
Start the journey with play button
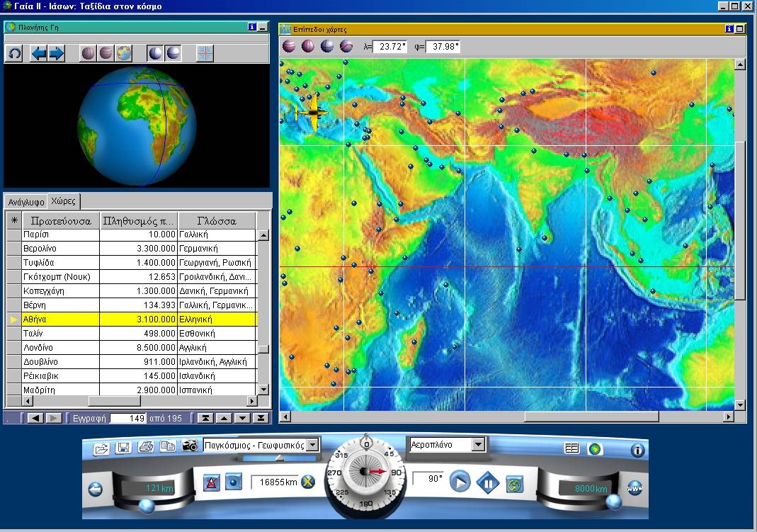click(460, 481)
